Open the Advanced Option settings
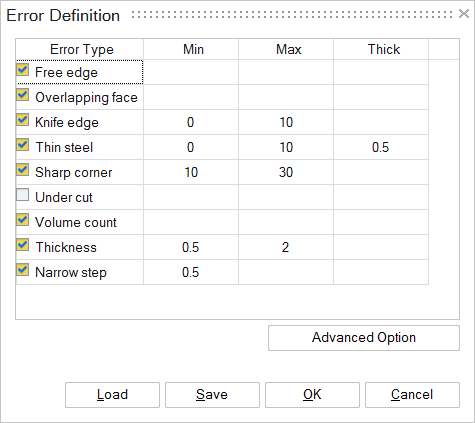Image resolution: width=475 pixels, height=423 pixels. pos(364,338)
